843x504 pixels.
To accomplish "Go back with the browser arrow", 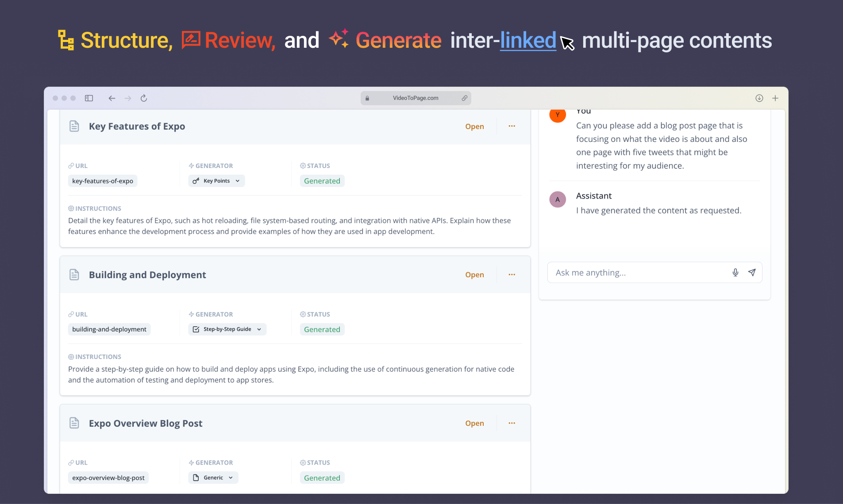I will (x=112, y=98).
